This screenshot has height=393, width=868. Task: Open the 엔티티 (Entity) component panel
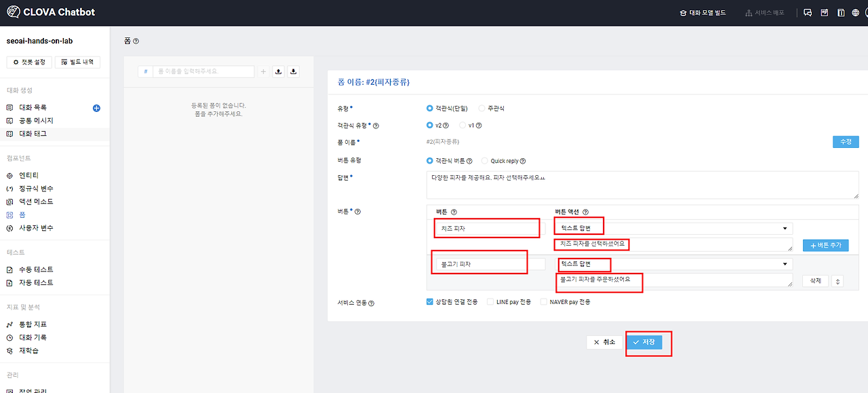click(x=31, y=175)
